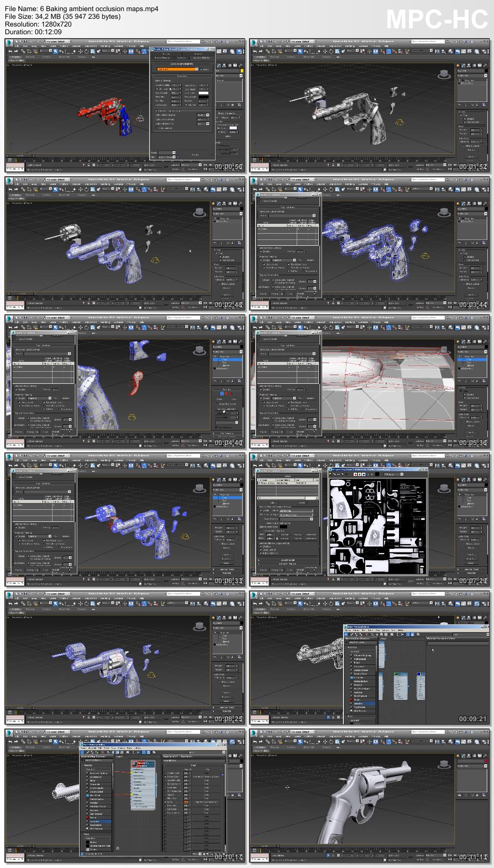This screenshot has width=494, height=868.
Task: Open the thumbnail frame stamped 00:06:33
Action: click(x=125, y=519)
